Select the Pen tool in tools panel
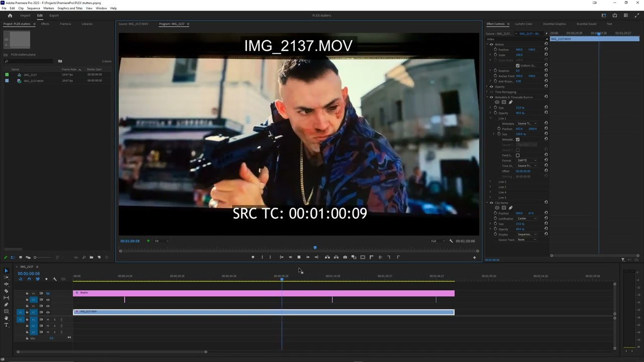 pos(6,305)
